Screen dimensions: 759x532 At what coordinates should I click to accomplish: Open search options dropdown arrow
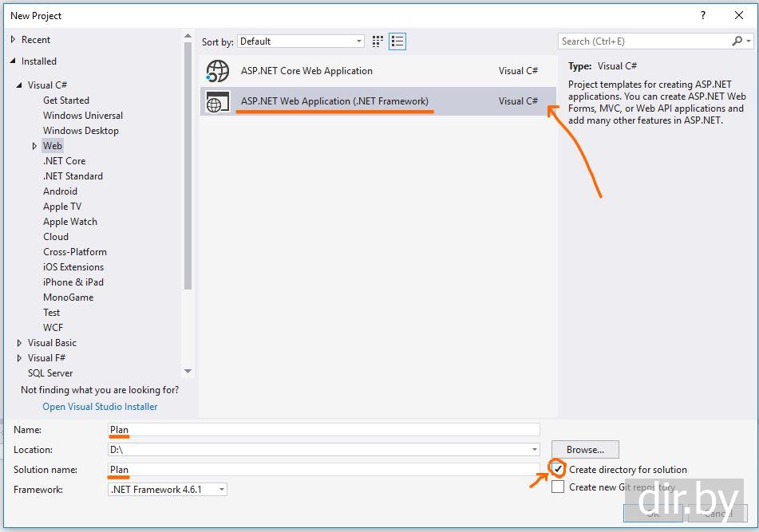pyautogui.click(x=749, y=41)
